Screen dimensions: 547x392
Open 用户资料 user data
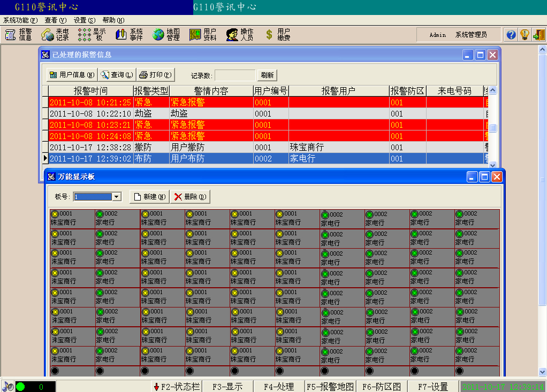point(203,35)
